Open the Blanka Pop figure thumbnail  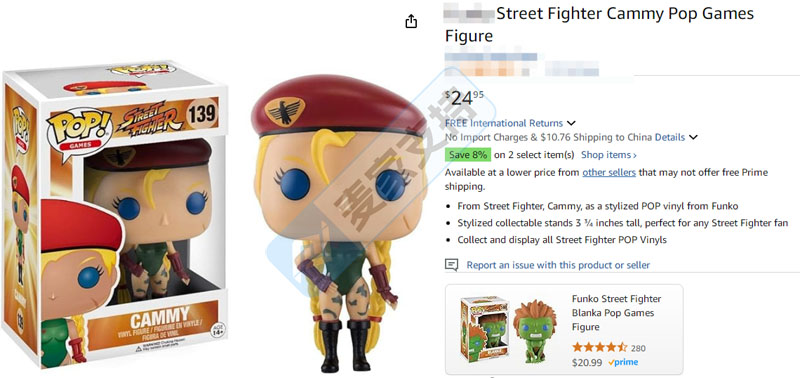tap(510, 330)
